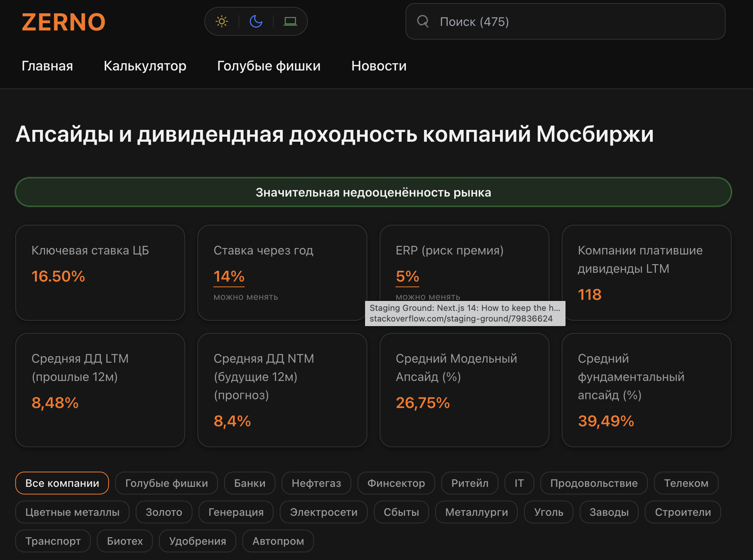Filter the list by "Транспорт"
Viewport: 753px width, 560px height.
coord(53,541)
